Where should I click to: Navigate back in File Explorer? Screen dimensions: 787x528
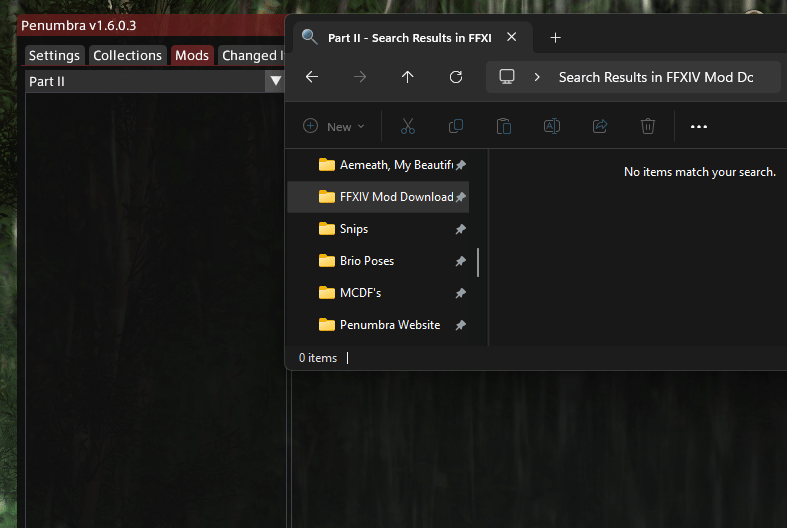[x=312, y=77]
